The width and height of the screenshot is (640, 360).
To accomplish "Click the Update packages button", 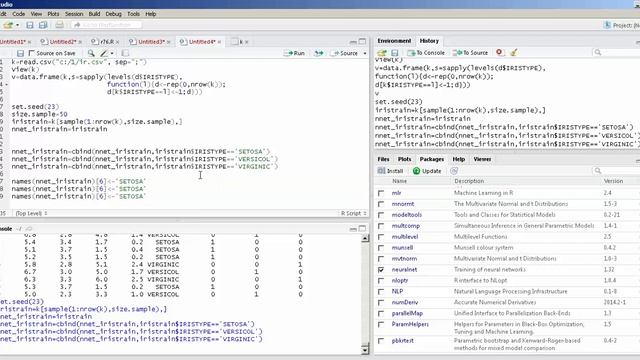I will click(x=427, y=171).
